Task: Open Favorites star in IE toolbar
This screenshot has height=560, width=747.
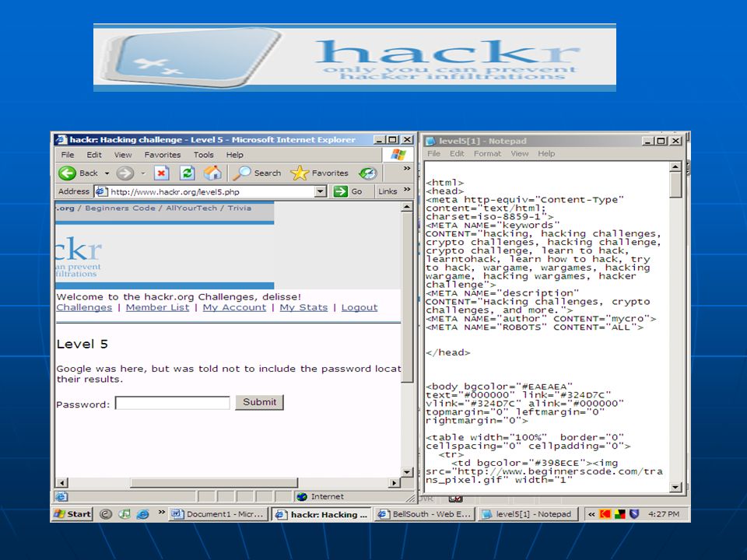Action: pos(300,173)
